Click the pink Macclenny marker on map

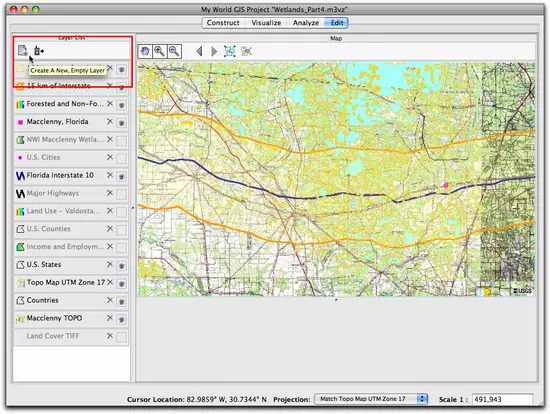pos(446,185)
